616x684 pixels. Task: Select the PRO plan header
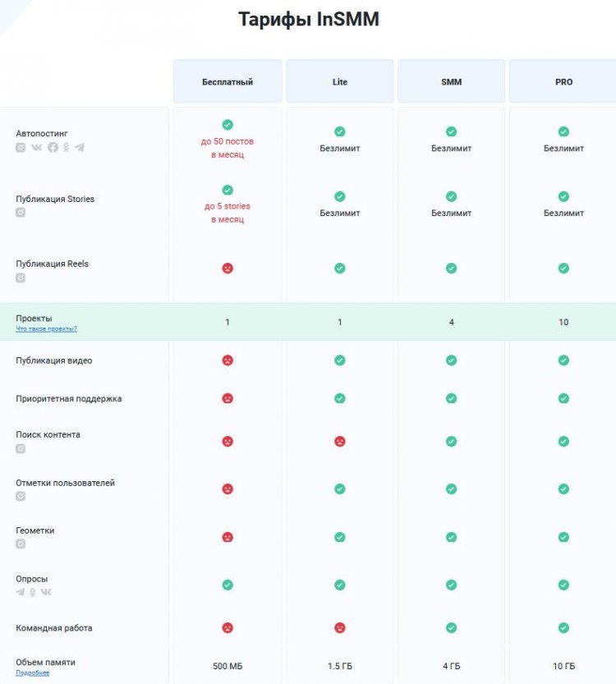tap(563, 81)
